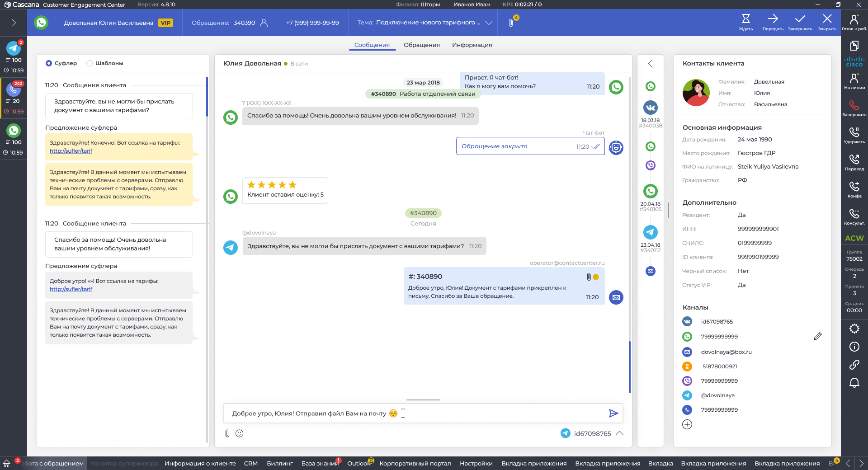Screen dimensions: 868x470
Task: Add new channel with plus icon
Action: tap(687, 424)
